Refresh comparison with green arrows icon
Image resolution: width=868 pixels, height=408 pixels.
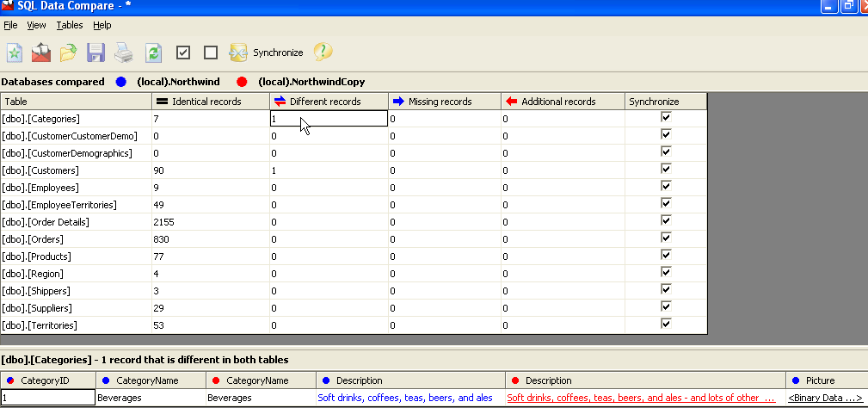tap(153, 53)
